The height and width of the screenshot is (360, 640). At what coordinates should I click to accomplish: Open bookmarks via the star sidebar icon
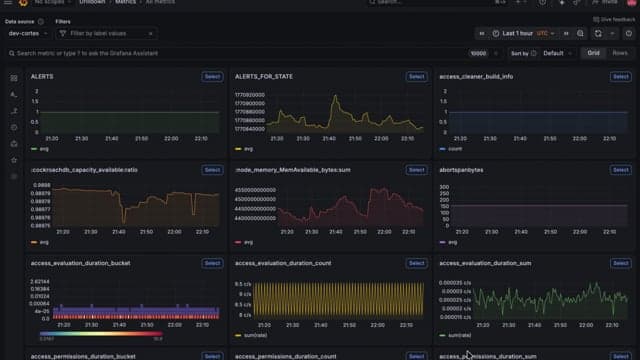pos(14,160)
